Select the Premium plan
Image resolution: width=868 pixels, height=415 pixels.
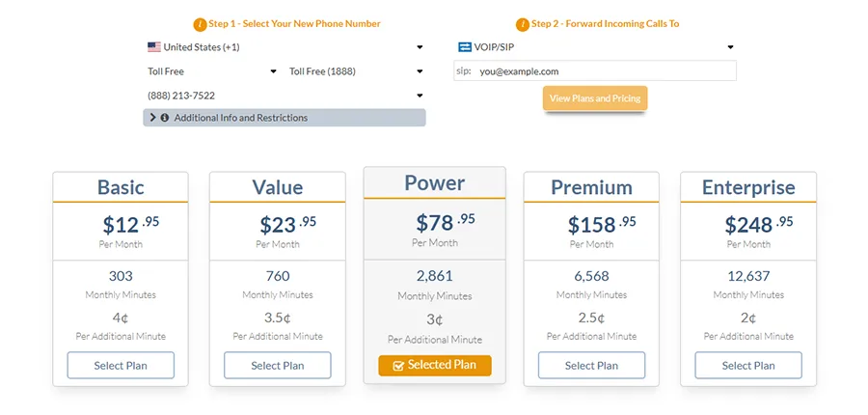[591, 366]
